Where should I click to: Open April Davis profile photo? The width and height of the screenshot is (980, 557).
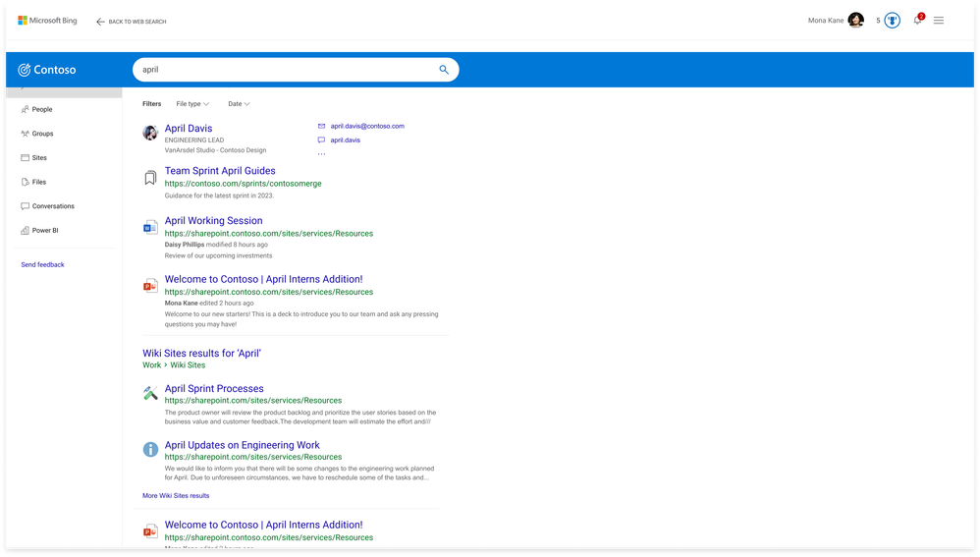[x=150, y=132]
